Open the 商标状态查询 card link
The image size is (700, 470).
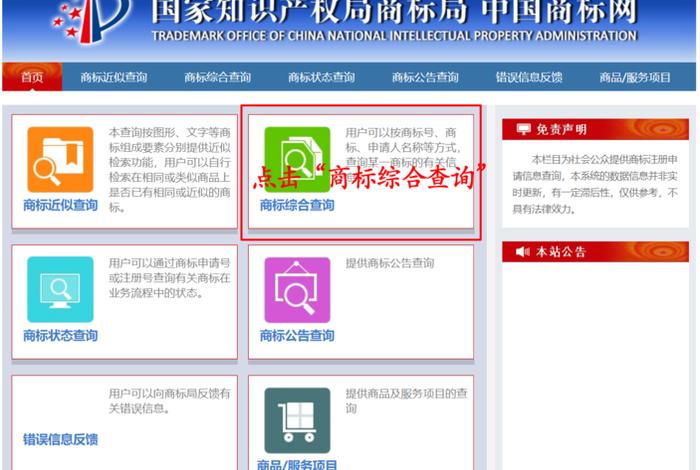(60, 336)
